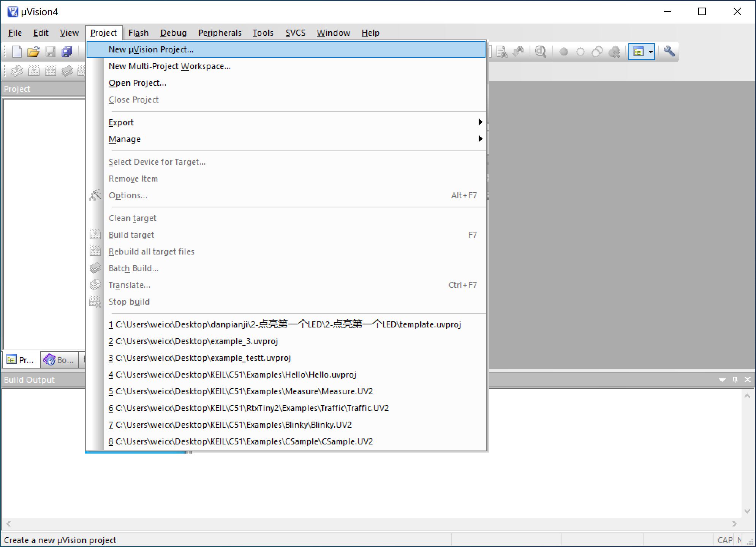Click the Kill All Breakpoints icon
The width and height of the screenshot is (756, 547).
(x=614, y=52)
